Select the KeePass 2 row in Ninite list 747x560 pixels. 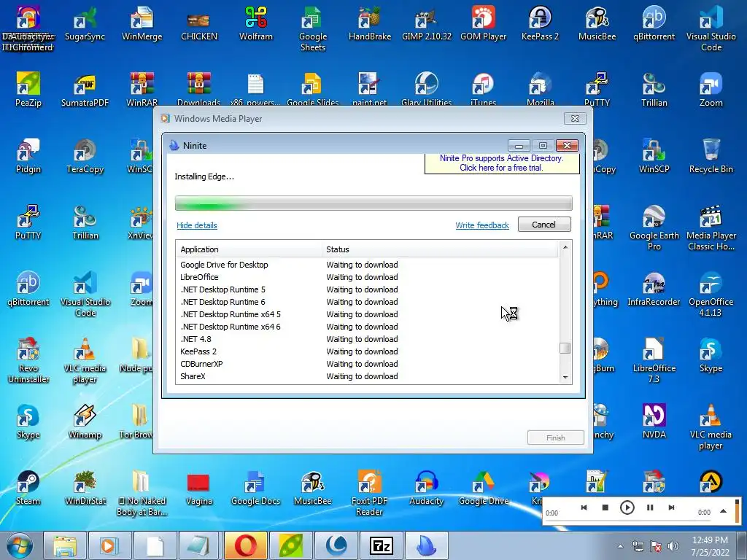point(367,351)
